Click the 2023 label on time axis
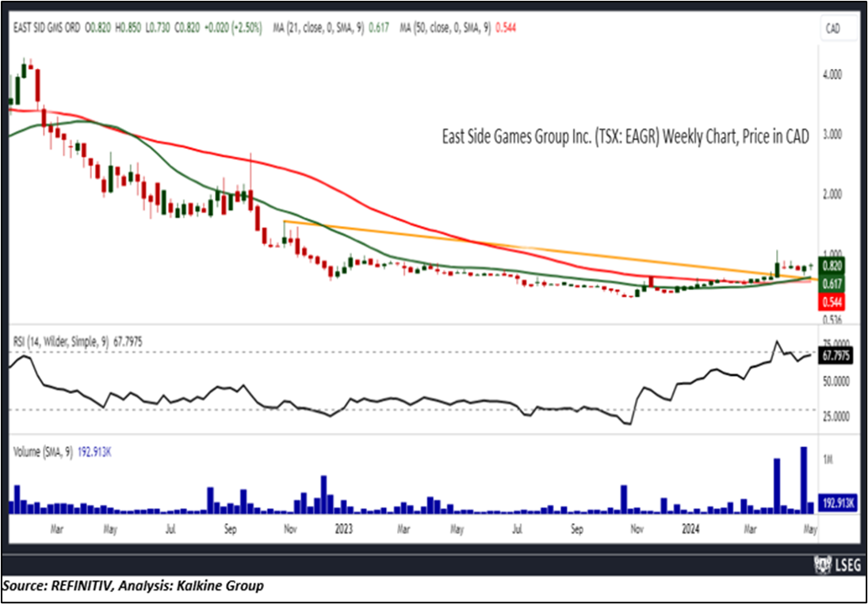Viewport: 868px width, 604px height. click(x=344, y=529)
